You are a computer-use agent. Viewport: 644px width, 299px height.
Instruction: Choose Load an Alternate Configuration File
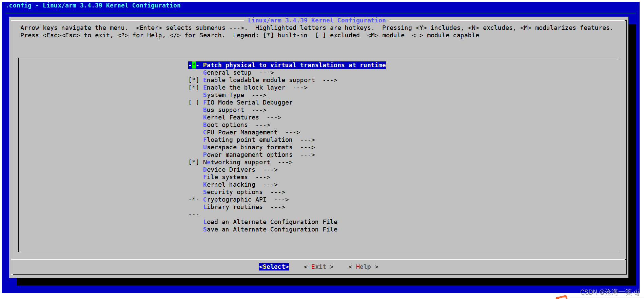[270, 222]
